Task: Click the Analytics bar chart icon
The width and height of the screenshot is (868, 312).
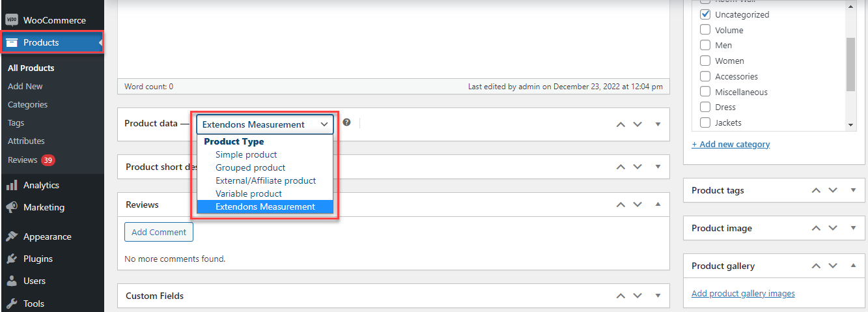Action: [12, 185]
